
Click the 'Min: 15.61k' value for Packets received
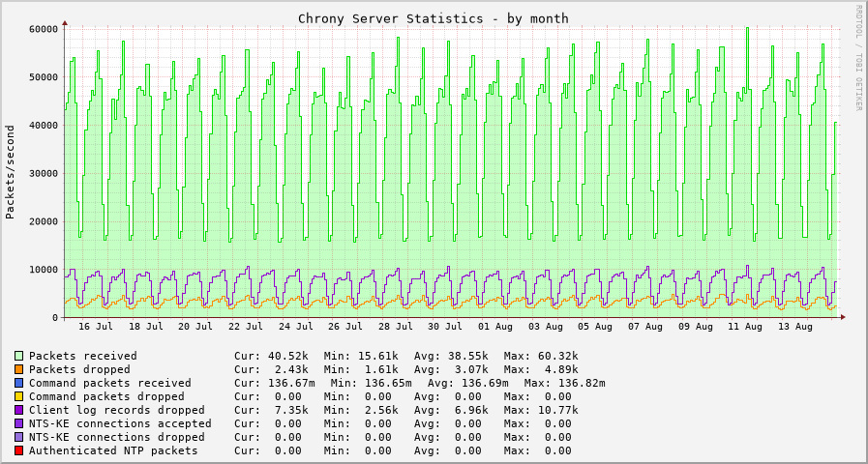(361, 356)
